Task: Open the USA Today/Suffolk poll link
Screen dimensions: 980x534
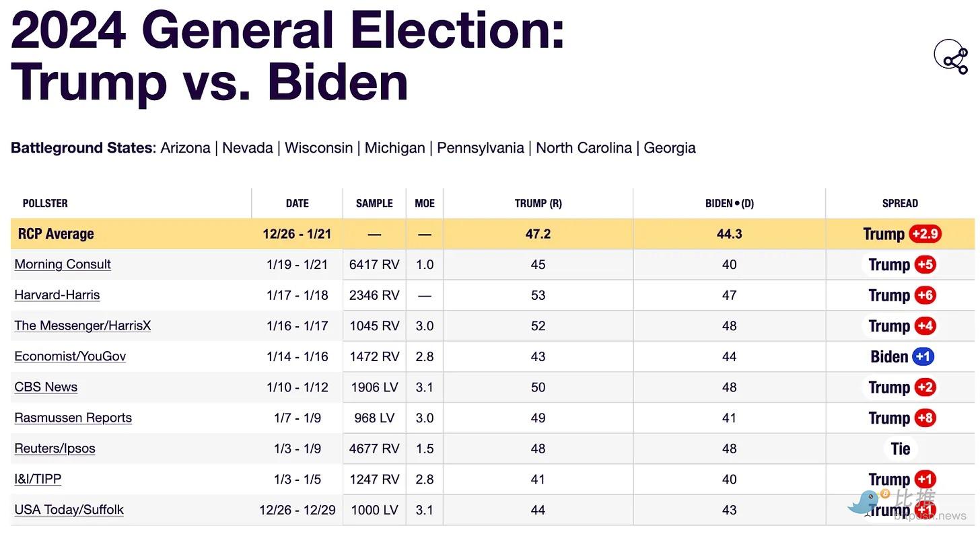Action: (x=69, y=510)
